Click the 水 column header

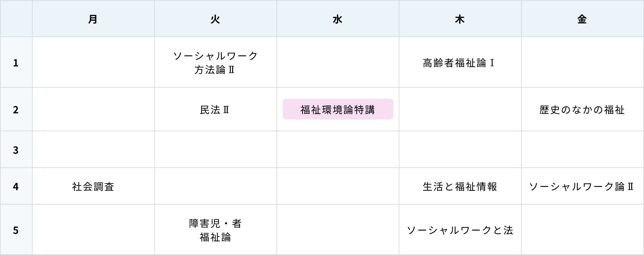[338, 19]
